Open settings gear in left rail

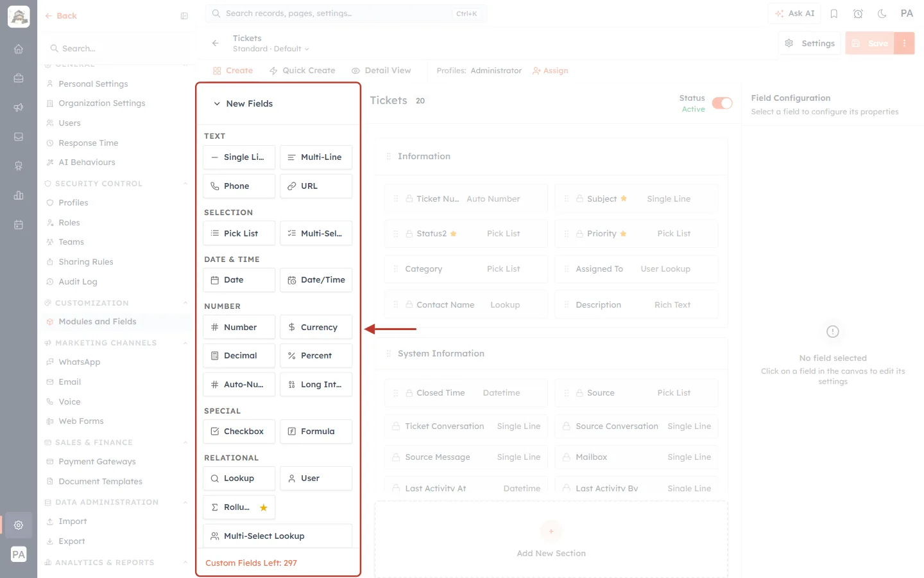pyautogui.click(x=19, y=525)
